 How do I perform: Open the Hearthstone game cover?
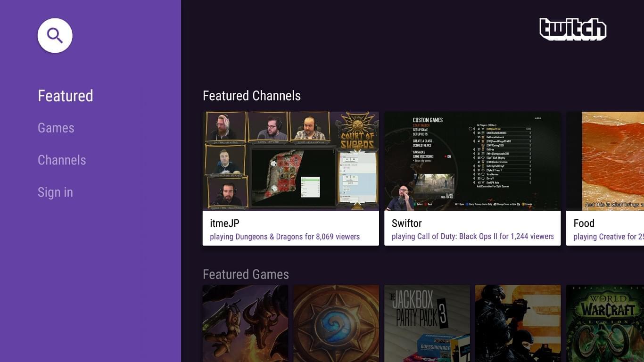(336, 323)
